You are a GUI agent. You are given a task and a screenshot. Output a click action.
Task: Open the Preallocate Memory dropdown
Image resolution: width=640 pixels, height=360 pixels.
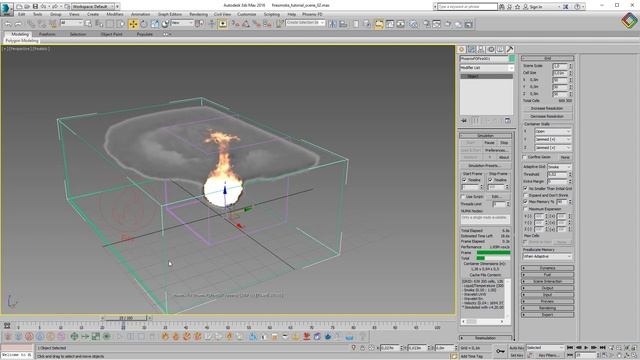coord(547,256)
